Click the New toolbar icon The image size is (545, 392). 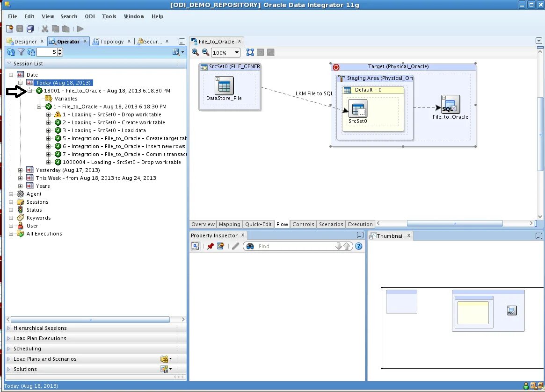(x=10, y=29)
